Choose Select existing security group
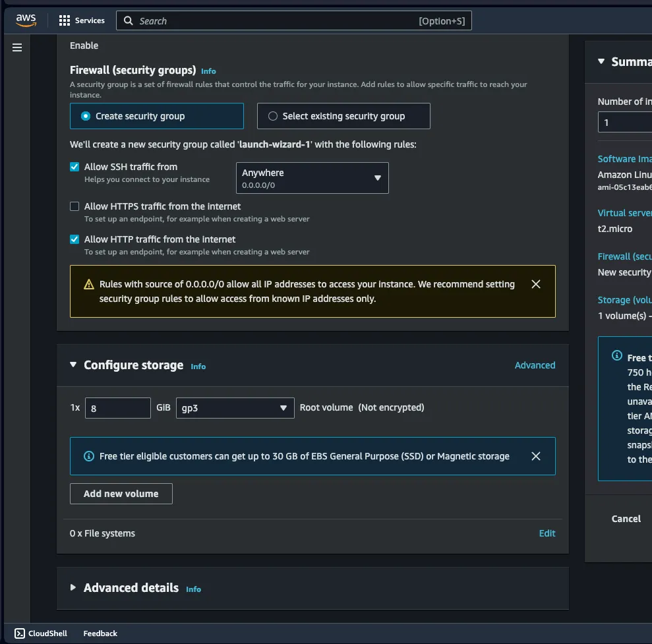Image resolution: width=652 pixels, height=644 pixels. click(343, 116)
